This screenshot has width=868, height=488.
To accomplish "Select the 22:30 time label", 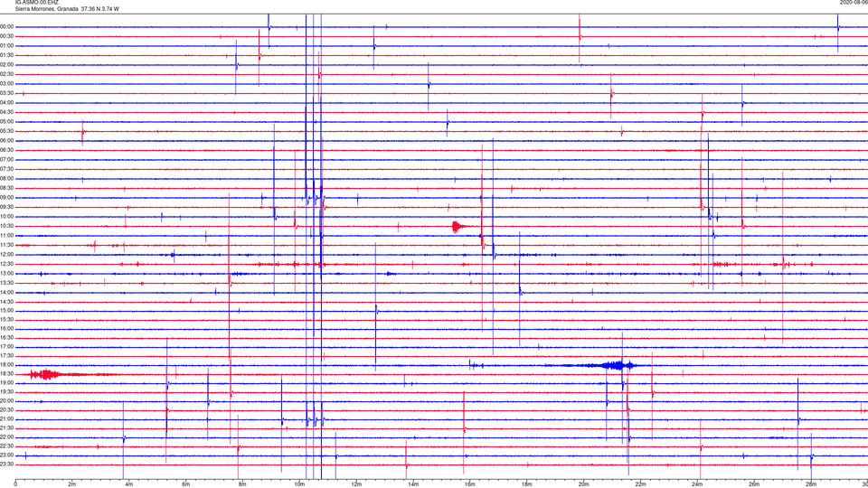I will 7,446.
